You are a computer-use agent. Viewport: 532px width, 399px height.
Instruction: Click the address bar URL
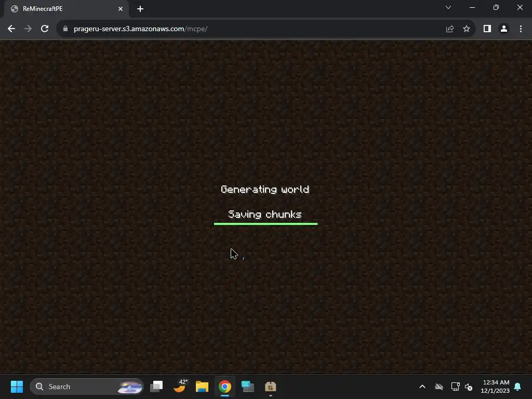(x=140, y=29)
